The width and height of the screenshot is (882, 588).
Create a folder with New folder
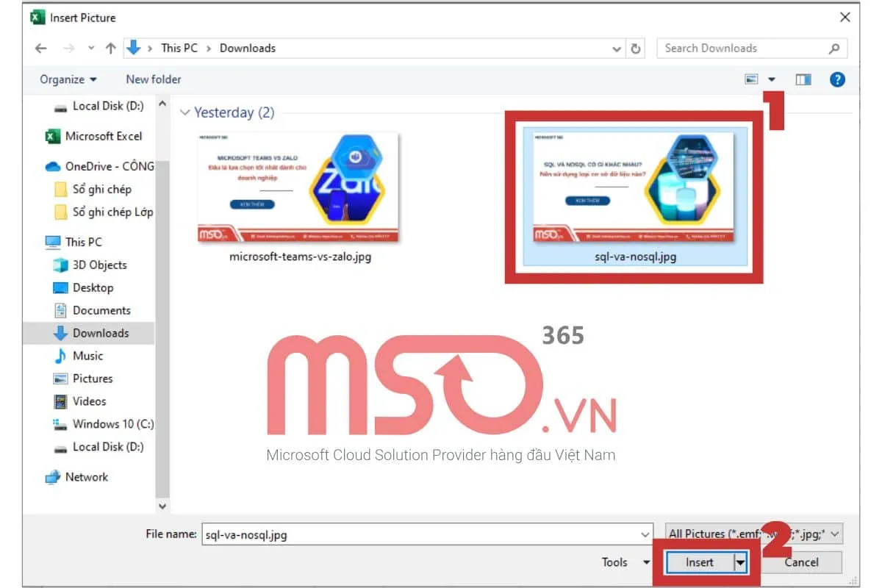point(153,79)
